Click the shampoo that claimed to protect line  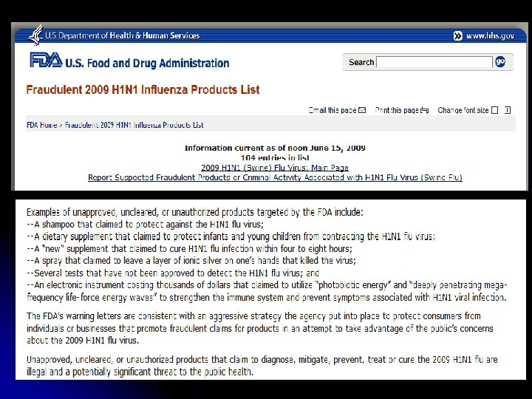coord(146,225)
